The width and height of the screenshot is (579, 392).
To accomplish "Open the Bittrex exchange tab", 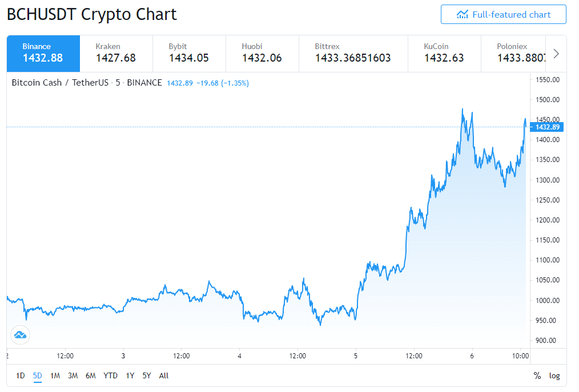I will click(353, 54).
